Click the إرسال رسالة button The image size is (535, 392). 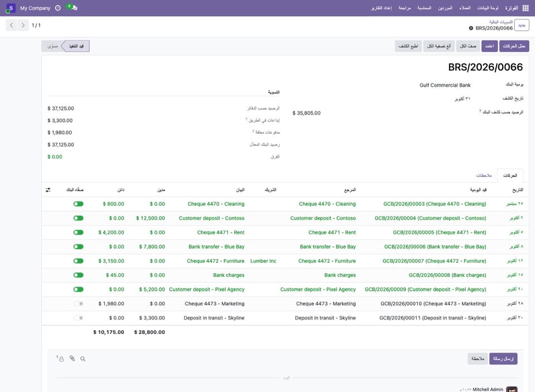pos(503,359)
